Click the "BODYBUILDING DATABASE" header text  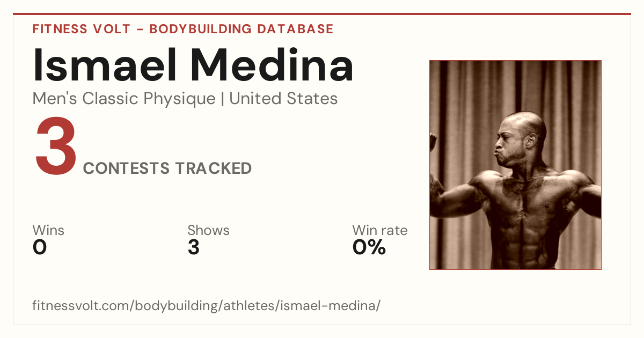click(x=241, y=29)
